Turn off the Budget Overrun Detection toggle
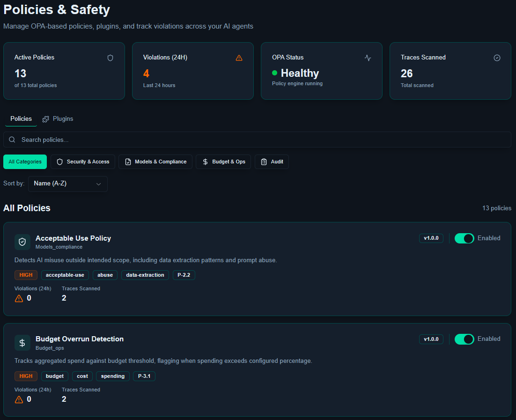The image size is (516, 420). coord(464,339)
